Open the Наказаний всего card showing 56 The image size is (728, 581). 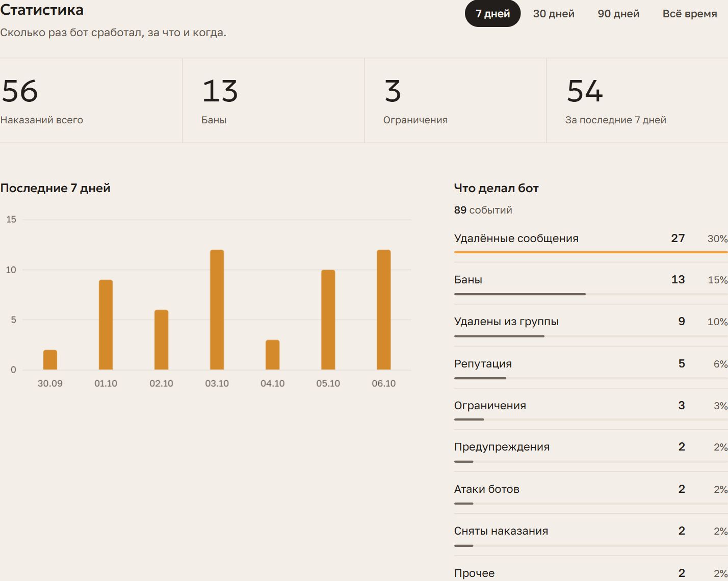point(91,100)
